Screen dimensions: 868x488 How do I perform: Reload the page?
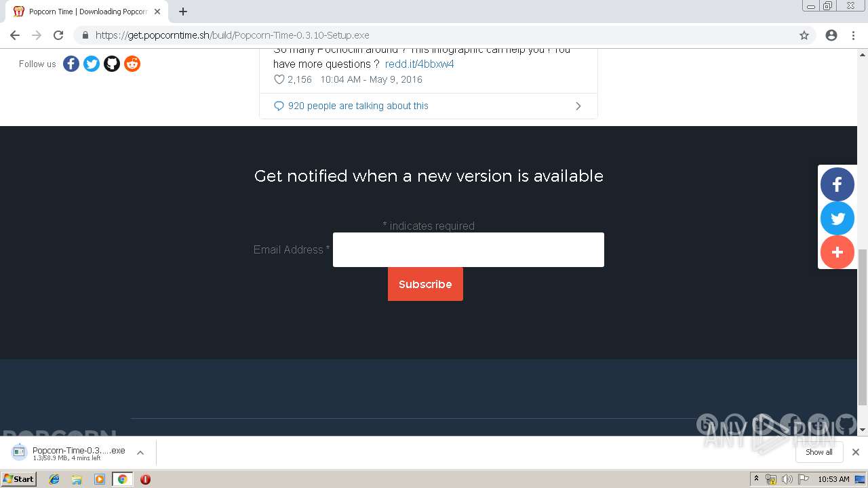pos(58,35)
